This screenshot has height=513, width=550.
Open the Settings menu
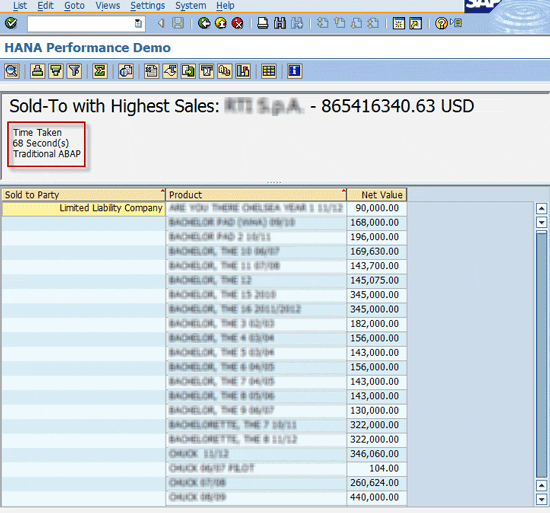pyautogui.click(x=148, y=6)
